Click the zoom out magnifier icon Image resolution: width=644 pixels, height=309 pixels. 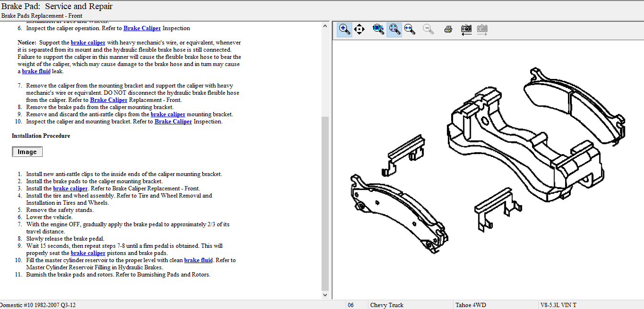pos(429,29)
